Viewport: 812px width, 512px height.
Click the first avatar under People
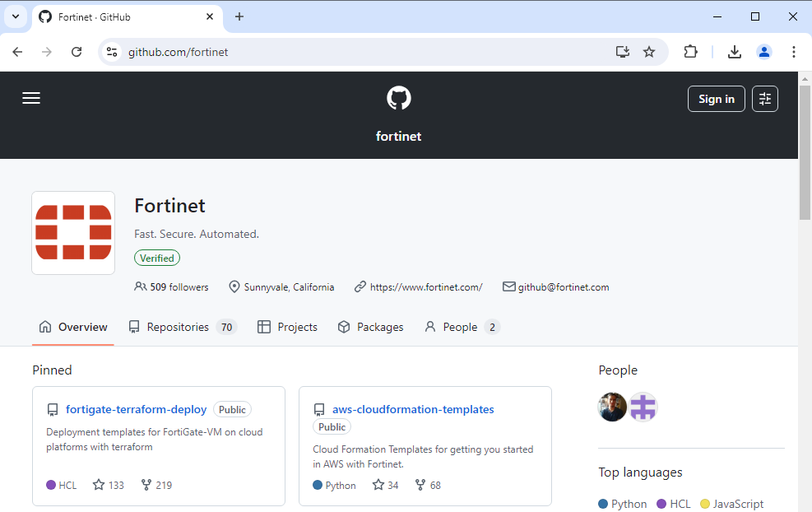(x=612, y=407)
